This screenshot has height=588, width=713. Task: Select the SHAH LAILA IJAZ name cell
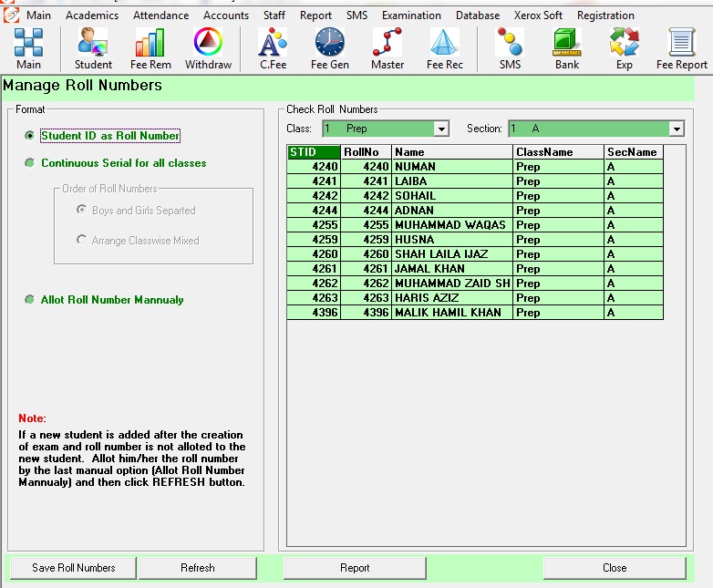[452, 253]
